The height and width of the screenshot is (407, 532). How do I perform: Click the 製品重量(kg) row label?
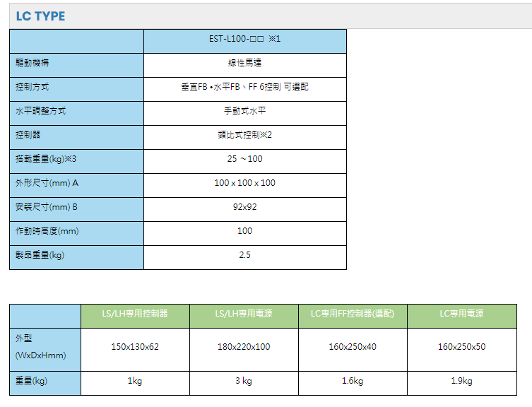click(40, 256)
